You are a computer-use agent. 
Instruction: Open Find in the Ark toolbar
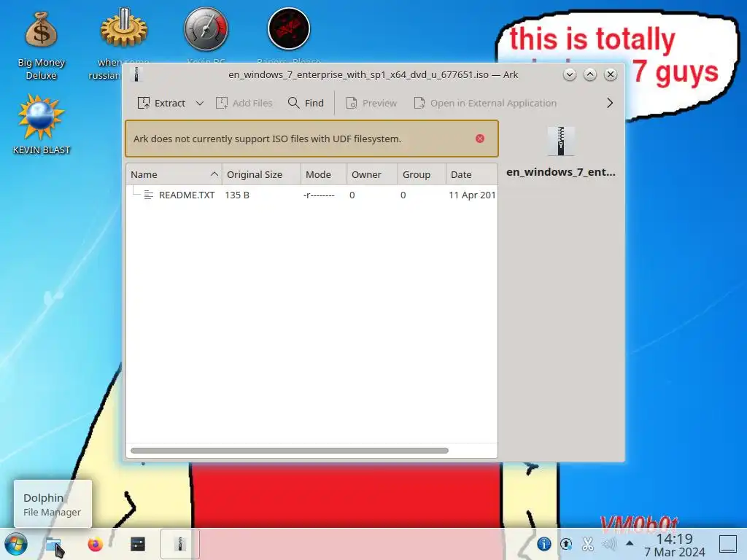click(x=306, y=103)
